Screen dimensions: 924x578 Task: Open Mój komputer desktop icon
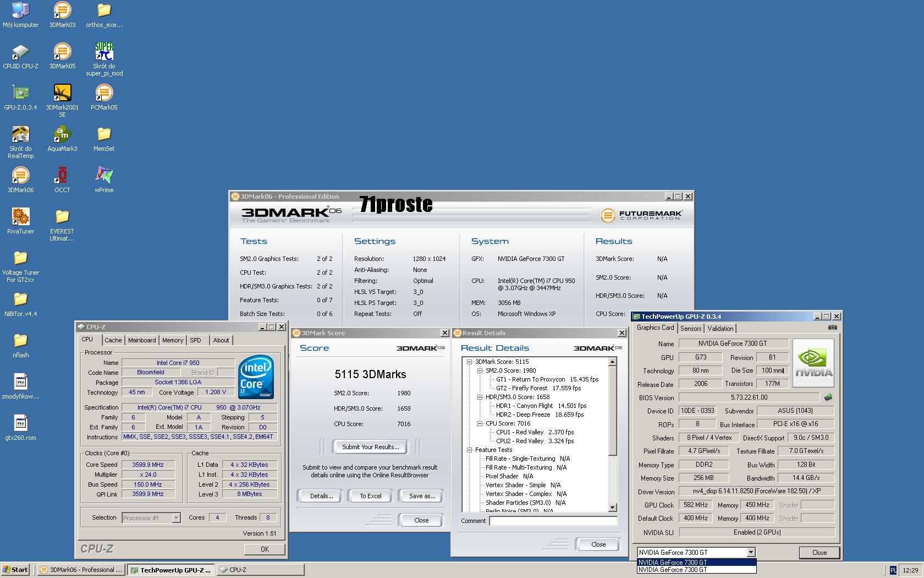coord(20,15)
